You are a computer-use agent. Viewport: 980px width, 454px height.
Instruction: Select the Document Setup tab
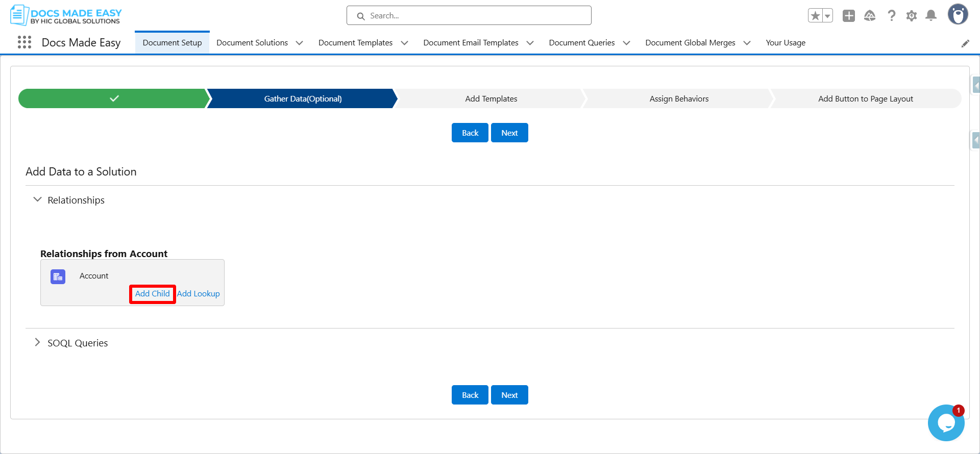click(173, 43)
